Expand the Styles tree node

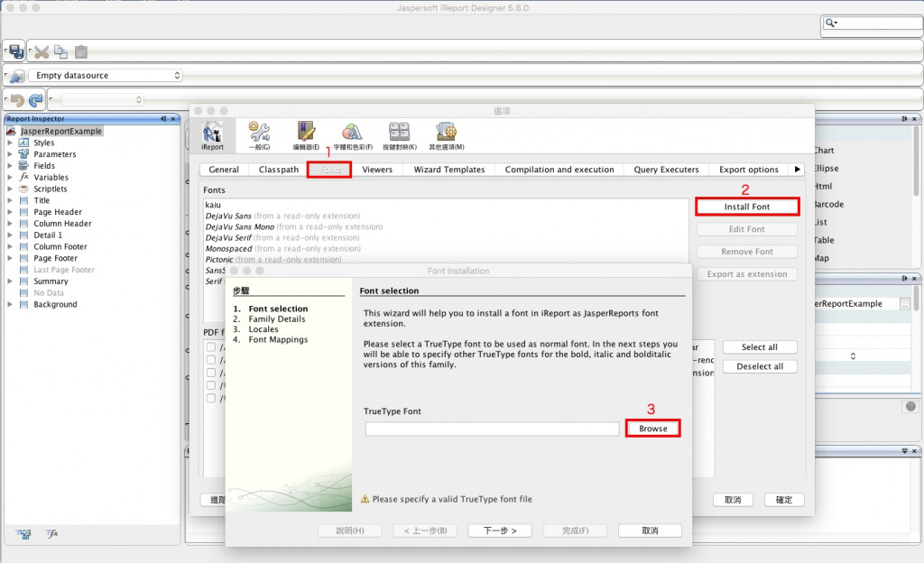tap(9, 143)
